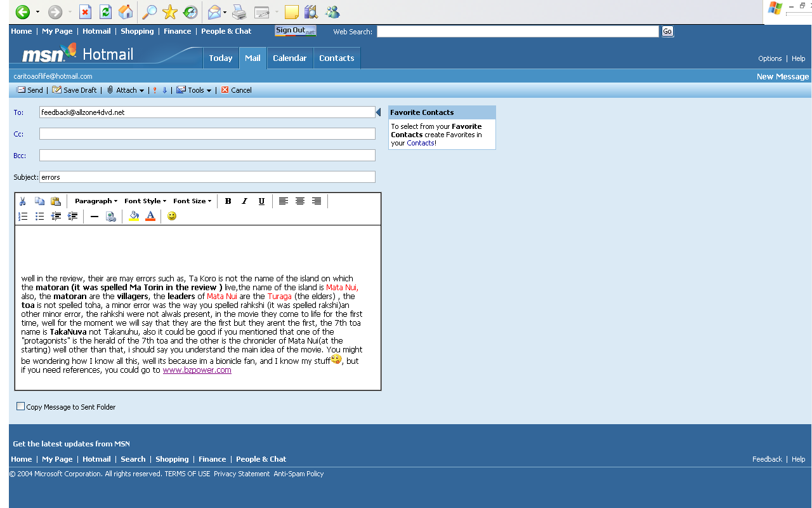
Task: Click the browser Back arrow button
Action: pyautogui.click(x=22, y=12)
